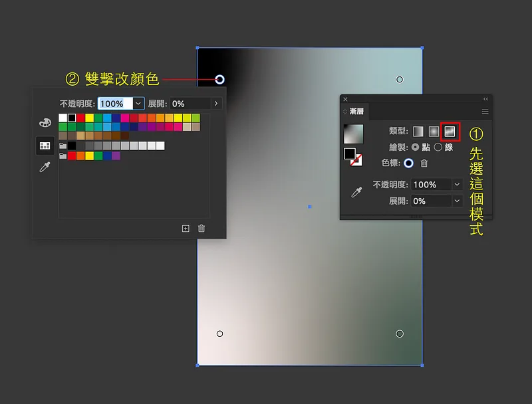532x404 pixels.
Task: Select the Radial gradient type icon
Action: pos(434,132)
